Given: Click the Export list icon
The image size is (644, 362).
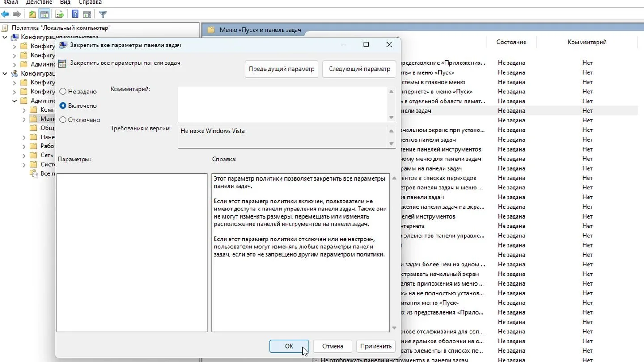Looking at the screenshot, I should pyautogui.click(x=59, y=14).
